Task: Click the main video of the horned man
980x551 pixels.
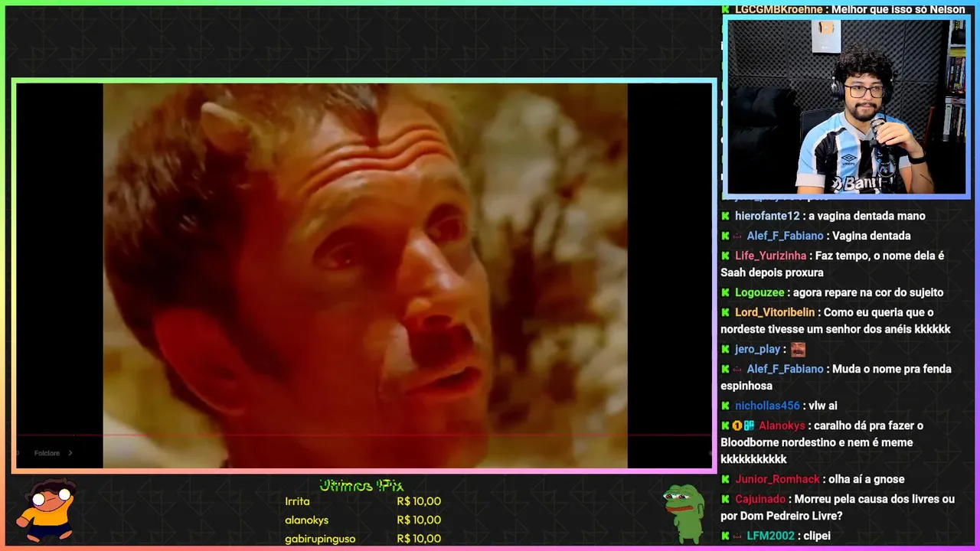Action: tap(365, 275)
